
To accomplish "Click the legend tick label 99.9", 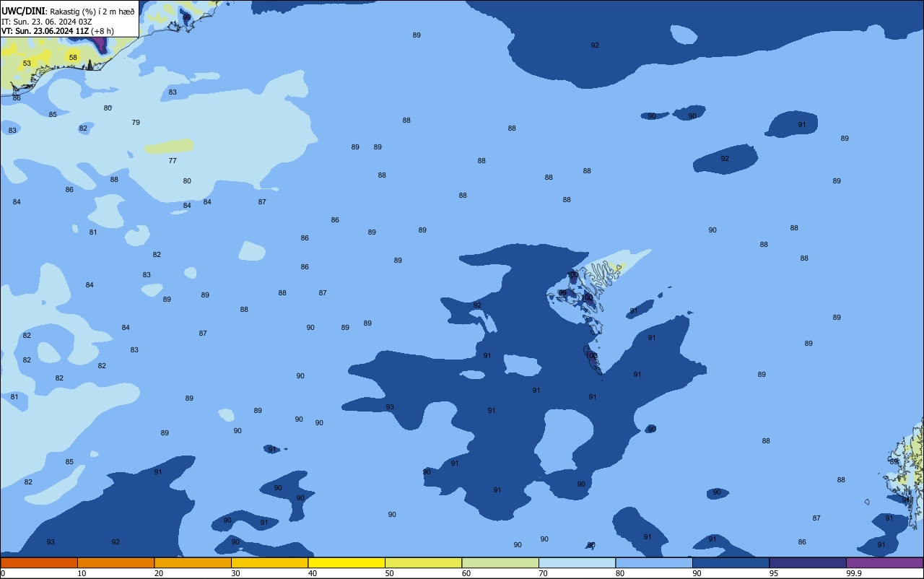I will coord(854,573).
